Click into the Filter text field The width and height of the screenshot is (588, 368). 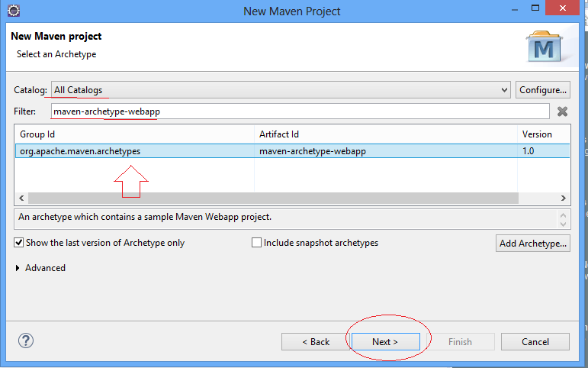point(300,111)
